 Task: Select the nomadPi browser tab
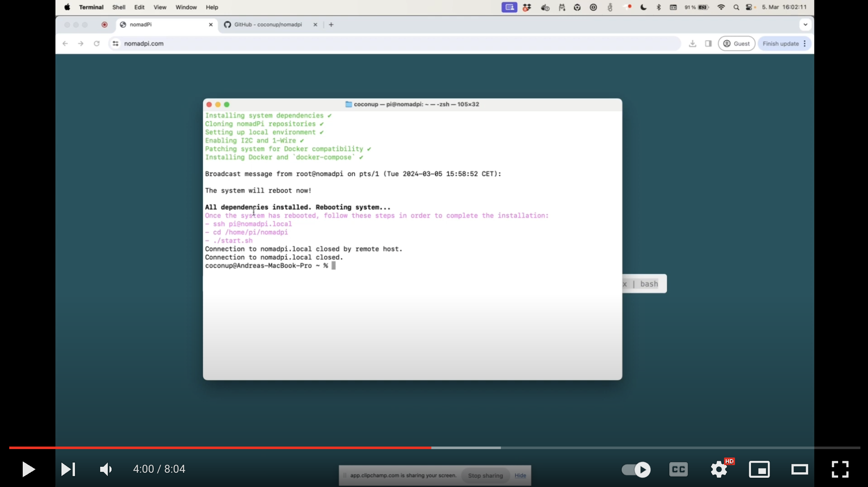167,24
